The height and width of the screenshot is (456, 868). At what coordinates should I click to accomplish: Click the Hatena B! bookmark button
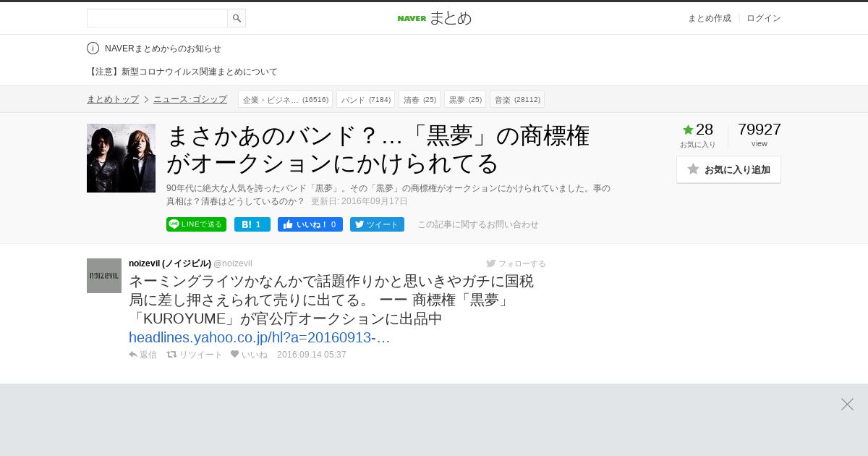[x=252, y=224]
